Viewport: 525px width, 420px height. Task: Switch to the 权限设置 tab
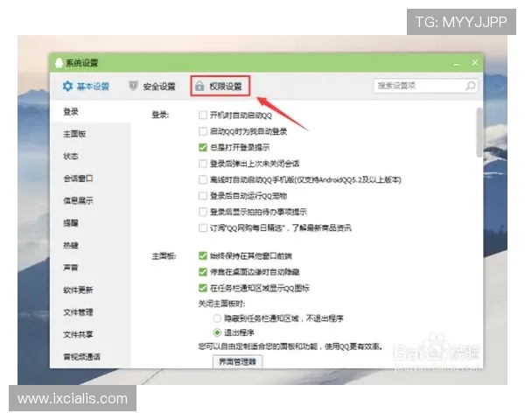pyautogui.click(x=219, y=87)
